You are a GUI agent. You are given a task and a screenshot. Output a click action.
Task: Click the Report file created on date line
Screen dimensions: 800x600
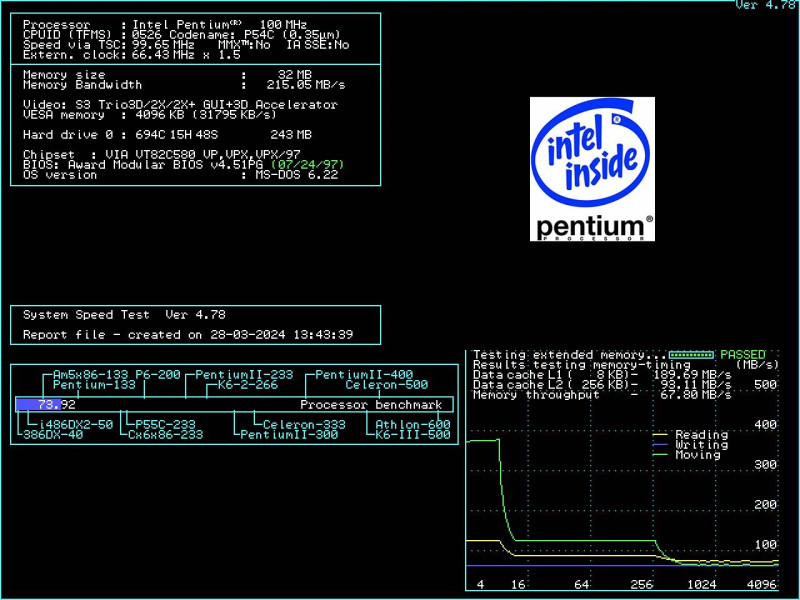188,335
